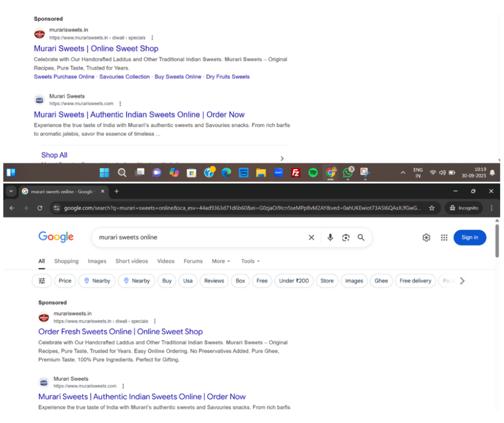This screenshot has height=423, width=504.
Task: Open the Order Fresh Sweets Online ad link
Action: coord(120,332)
